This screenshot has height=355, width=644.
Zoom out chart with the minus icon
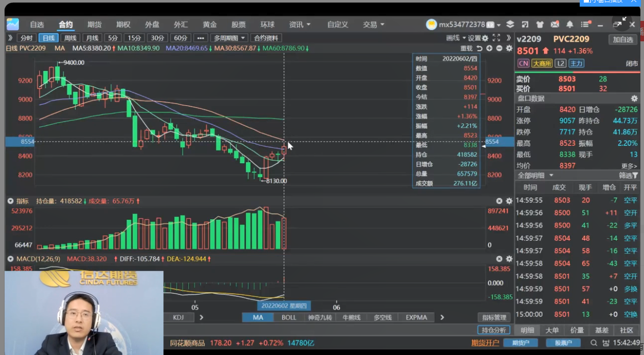coord(499,48)
